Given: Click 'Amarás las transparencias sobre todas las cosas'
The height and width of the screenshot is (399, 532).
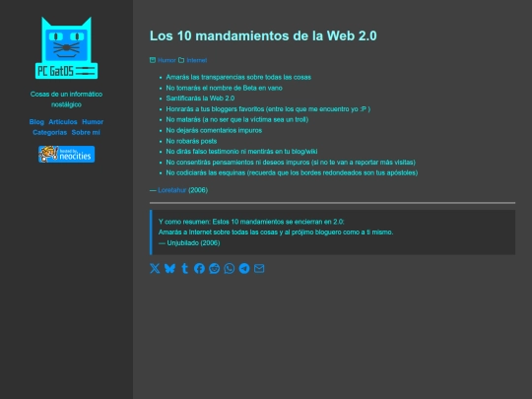Looking at the screenshot, I should (238, 77).
